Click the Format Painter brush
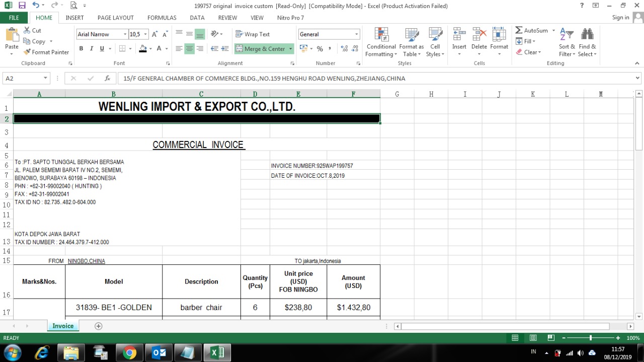This screenshot has width=644, height=362. (27, 52)
